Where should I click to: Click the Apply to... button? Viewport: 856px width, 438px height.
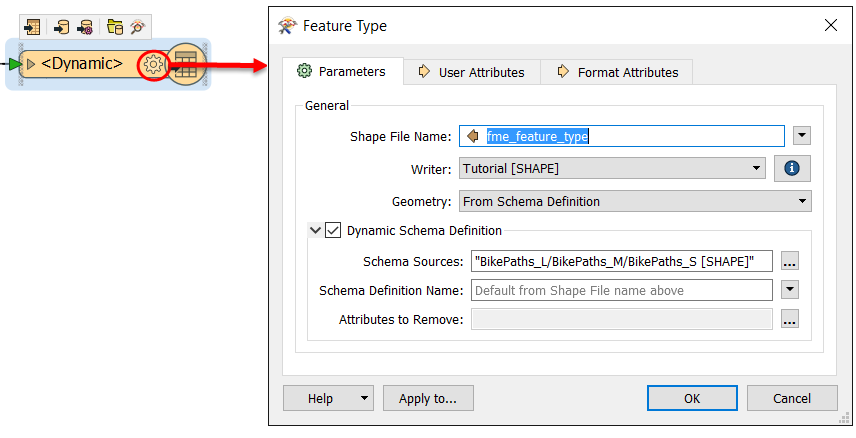pos(428,398)
